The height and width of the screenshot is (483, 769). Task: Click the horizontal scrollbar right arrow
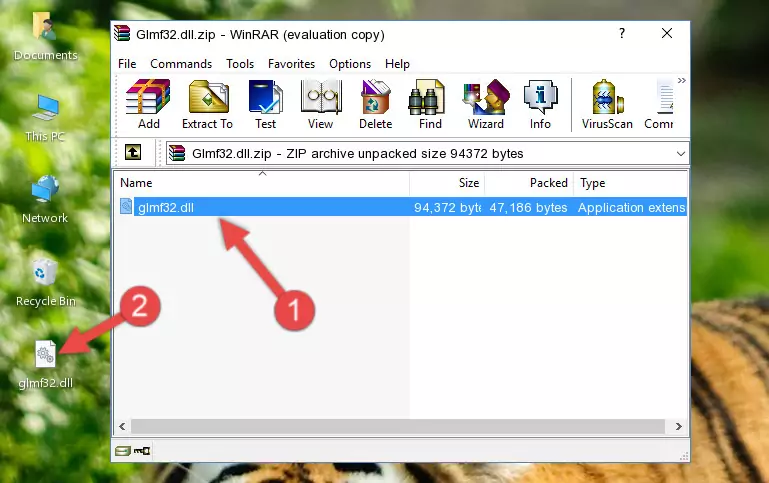[679, 427]
